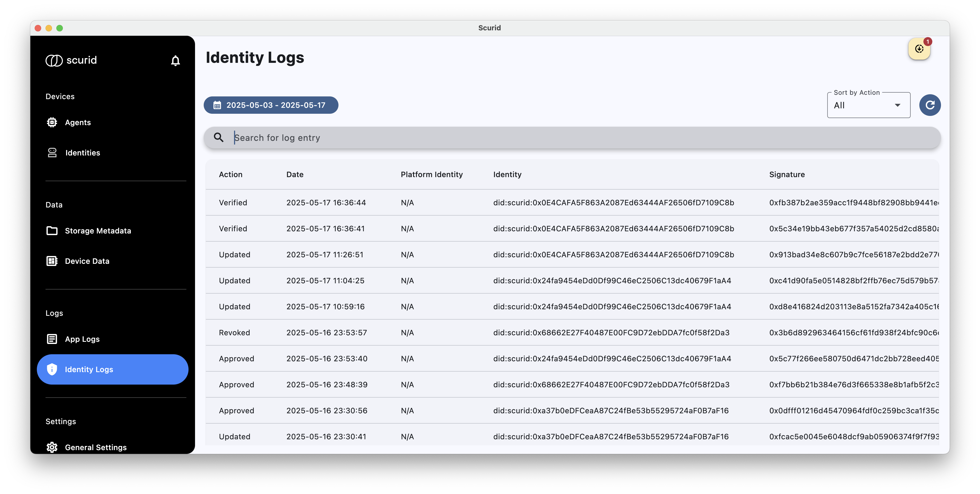Image resolution: width=980 pixels, height=494 pixels.
Task: Click signature starting 0x5c77f266ee58
Action: [854, 358]
